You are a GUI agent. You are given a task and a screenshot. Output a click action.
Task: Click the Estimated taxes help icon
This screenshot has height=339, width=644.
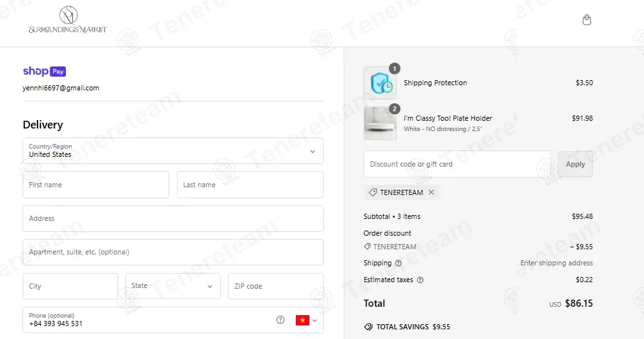click(420, 280)
